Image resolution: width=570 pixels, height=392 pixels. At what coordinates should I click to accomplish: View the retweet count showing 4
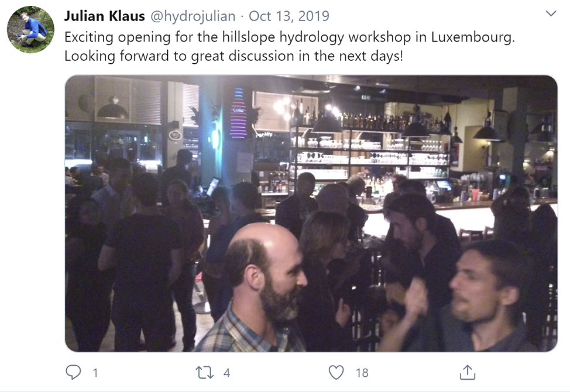point(226,373)
